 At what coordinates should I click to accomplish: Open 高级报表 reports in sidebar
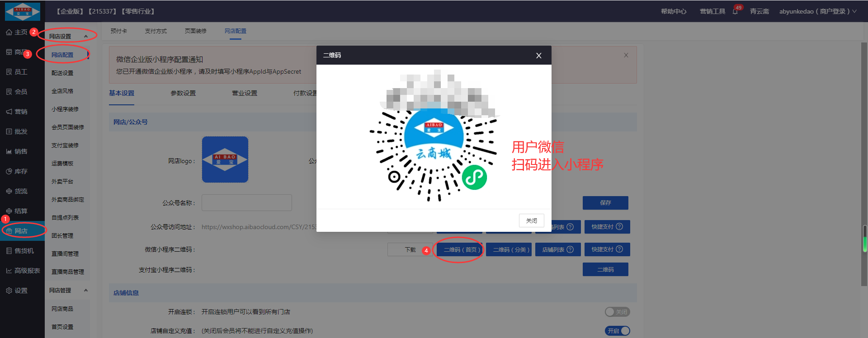[x=23, y=271]
